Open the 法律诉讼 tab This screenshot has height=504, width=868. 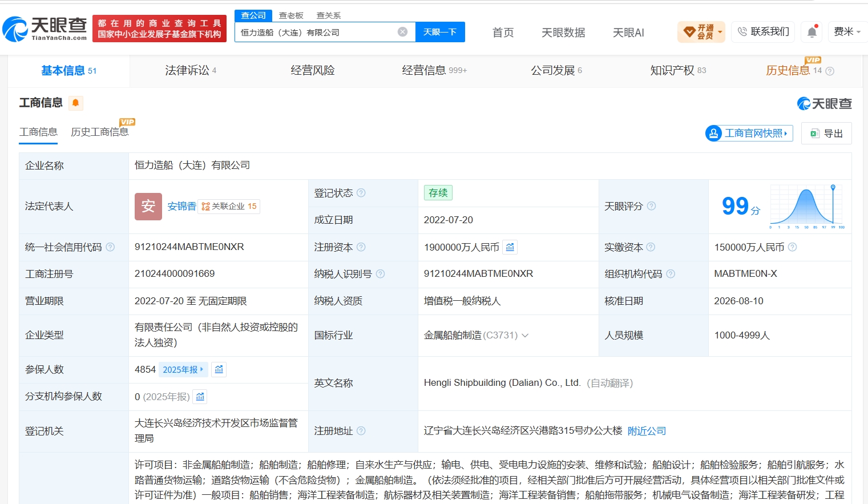coord(191,71)
